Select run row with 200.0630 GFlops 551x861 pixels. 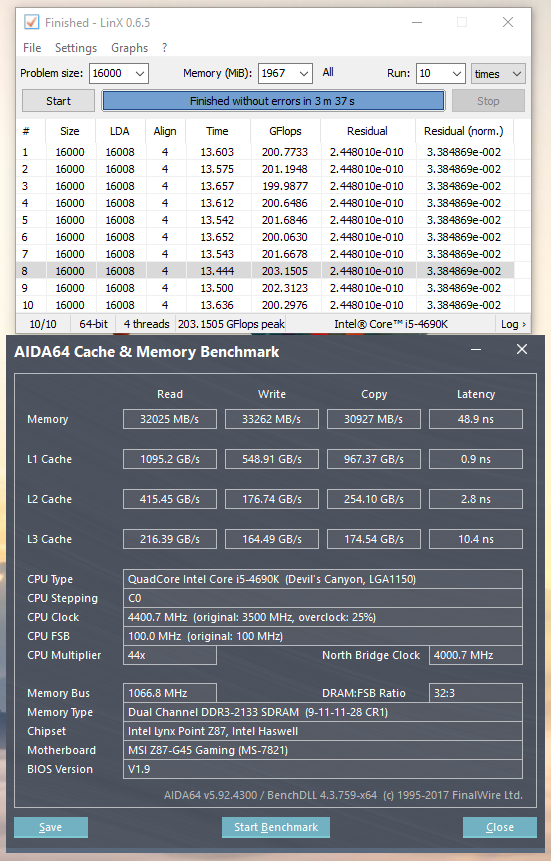click(265, 237)
